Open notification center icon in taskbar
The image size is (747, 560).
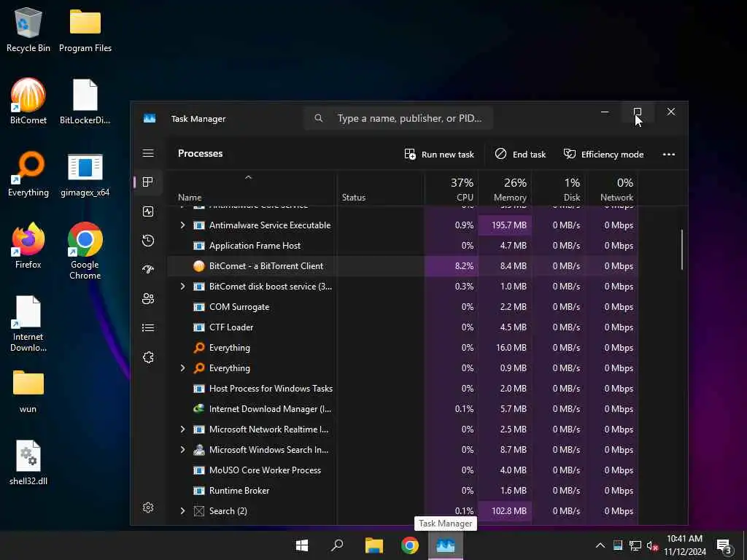[724, 545]
